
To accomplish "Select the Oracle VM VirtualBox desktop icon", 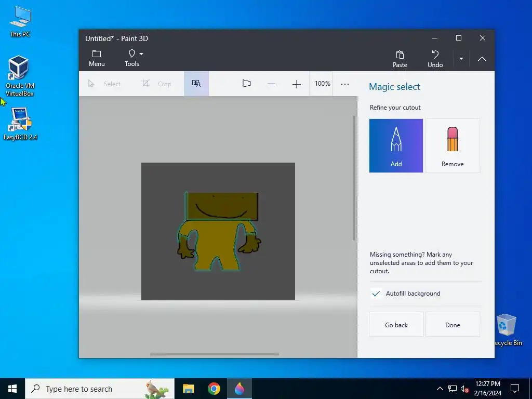I will click(20, 76).
